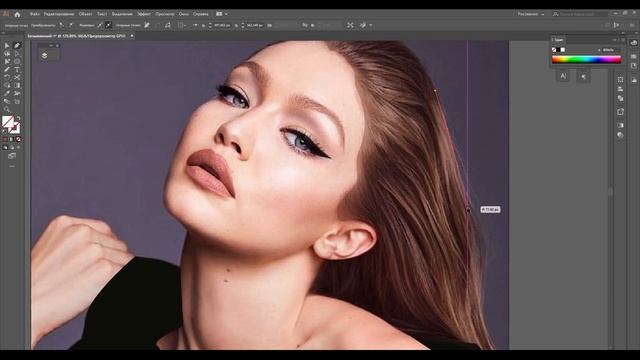
Task: Select the Type (T) tool
Action: [x=17, y=69]
